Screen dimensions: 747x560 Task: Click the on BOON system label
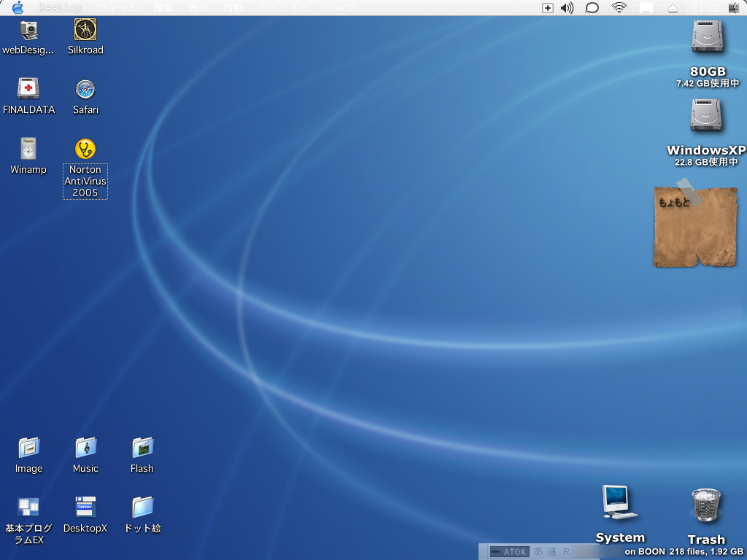[645, 551]
